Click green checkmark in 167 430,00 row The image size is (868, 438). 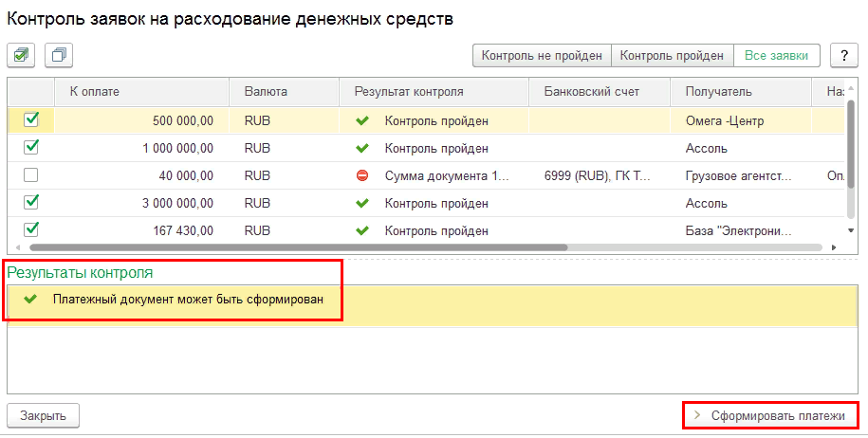tap(361, 230)
